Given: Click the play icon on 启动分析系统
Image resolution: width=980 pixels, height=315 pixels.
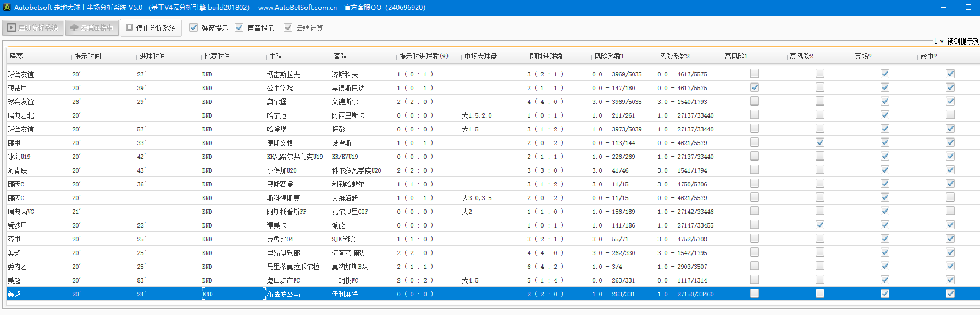Looking at the screenshot, I should coord(12,27).
